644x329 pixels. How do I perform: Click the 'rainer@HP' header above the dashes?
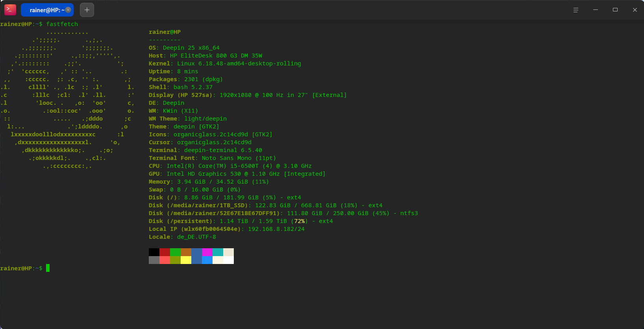165,32
